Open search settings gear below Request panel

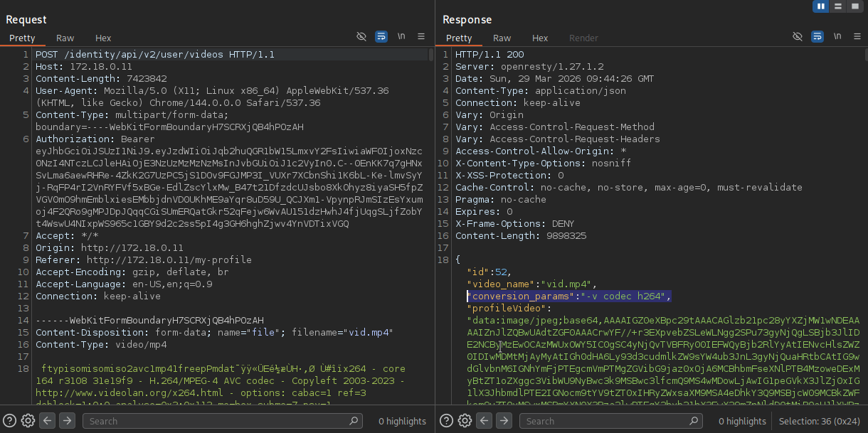pyautogui.click(x=28, y=420)
